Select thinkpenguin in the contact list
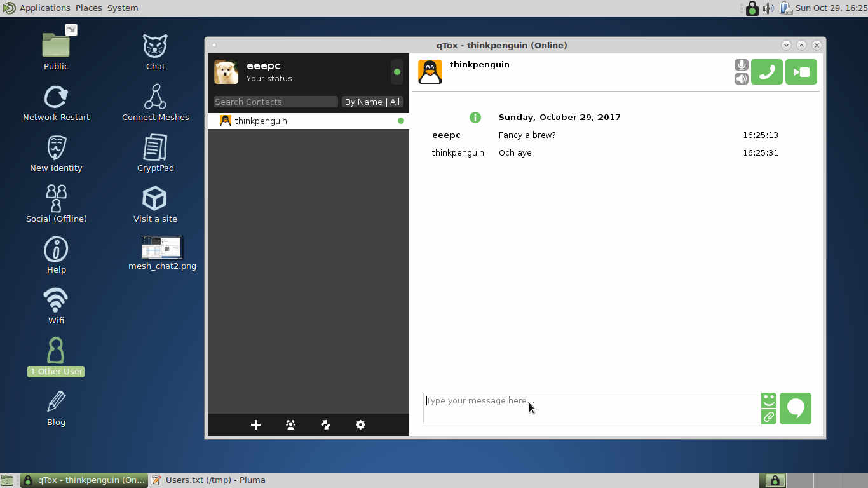The image size is (868, 488). click(x=308, y=121)
